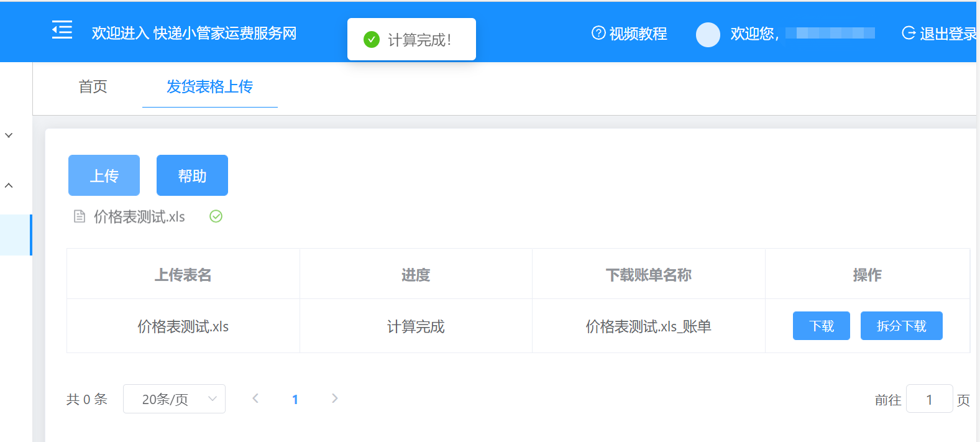980x442 pixels.
Task: Click the 价格表测试.xls table cell
Action: [x=183, y=326]
